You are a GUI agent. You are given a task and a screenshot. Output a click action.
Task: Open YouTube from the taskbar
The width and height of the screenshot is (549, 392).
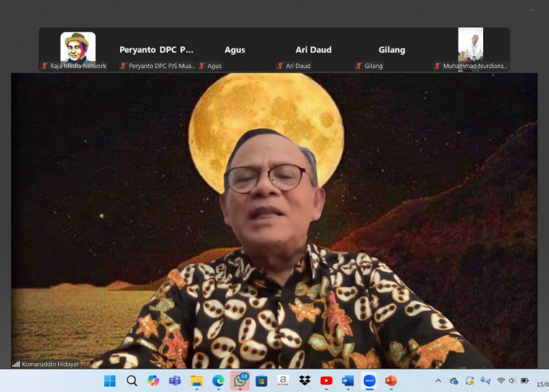pos(326,381)
